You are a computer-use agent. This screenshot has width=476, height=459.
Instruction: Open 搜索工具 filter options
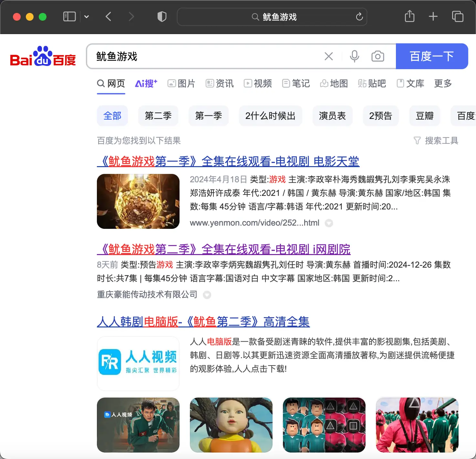point(436,141)
